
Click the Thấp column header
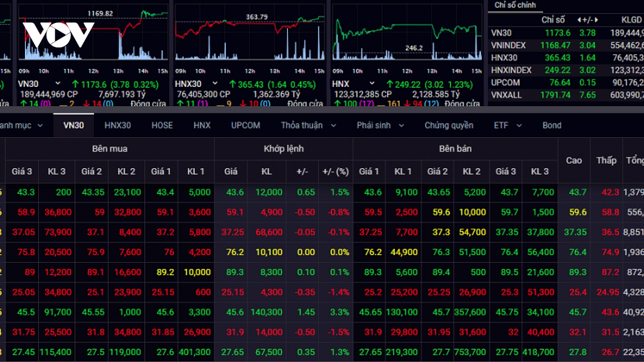[x=606, y=160]
